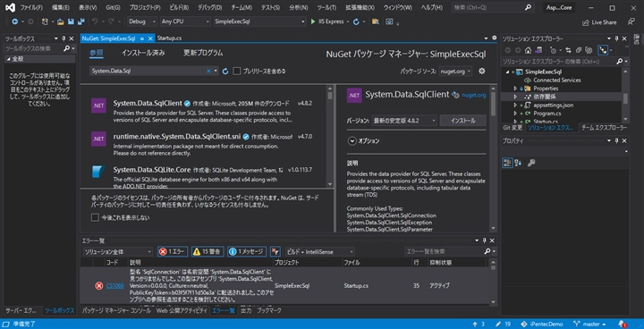The width and height of the screenshot is (644, 329).
Task: Click Sync with Active Document icon
Action: coord(569,50)
